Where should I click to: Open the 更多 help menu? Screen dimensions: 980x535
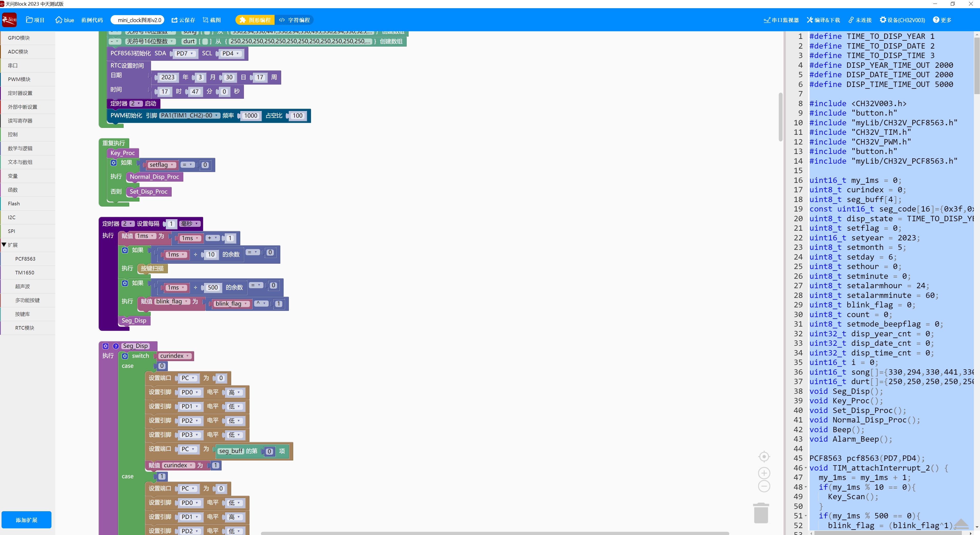pos(942,20)
